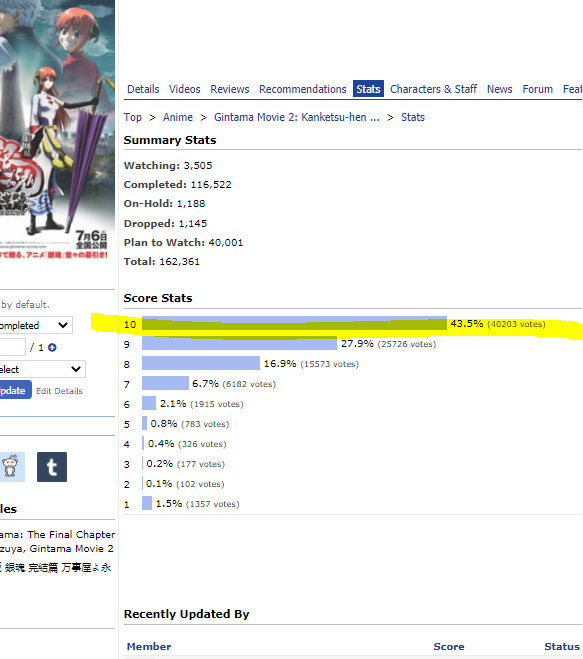Click the 'Completed: 116,522' stat
The image size is (583, 659).
point(177,185)
